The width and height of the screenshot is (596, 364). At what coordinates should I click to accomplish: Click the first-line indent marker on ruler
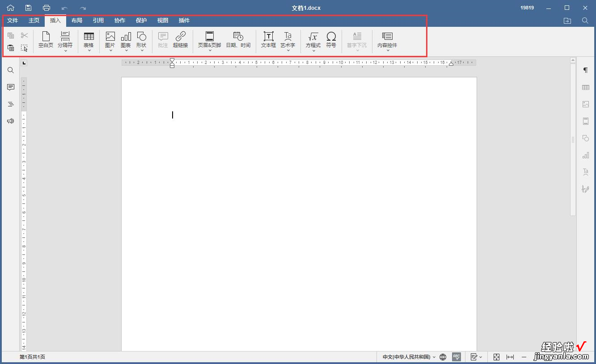[172, 60]
